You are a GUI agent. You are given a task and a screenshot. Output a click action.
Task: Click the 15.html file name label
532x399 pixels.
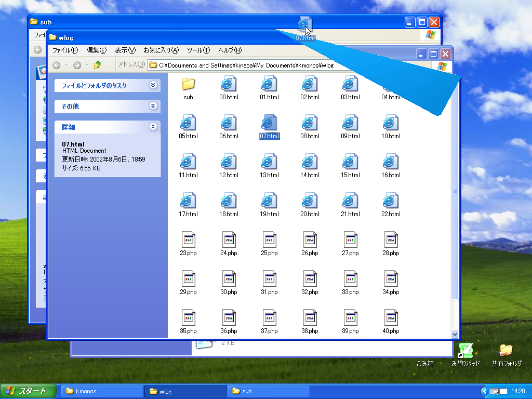350,175
